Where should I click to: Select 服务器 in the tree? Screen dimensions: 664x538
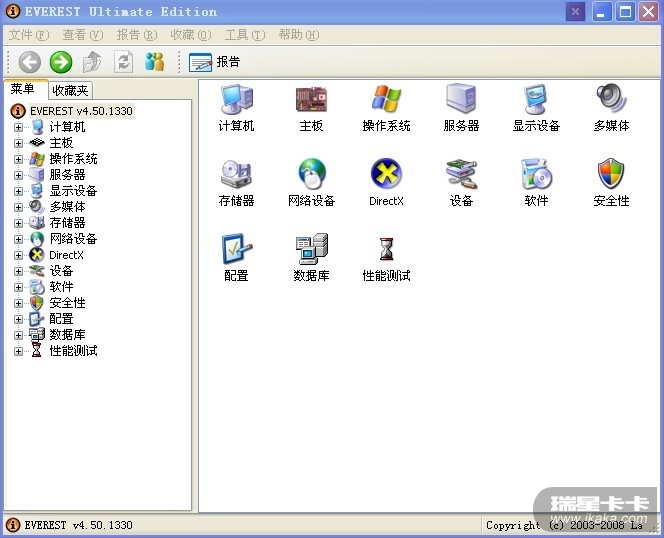tap(67, 175)
